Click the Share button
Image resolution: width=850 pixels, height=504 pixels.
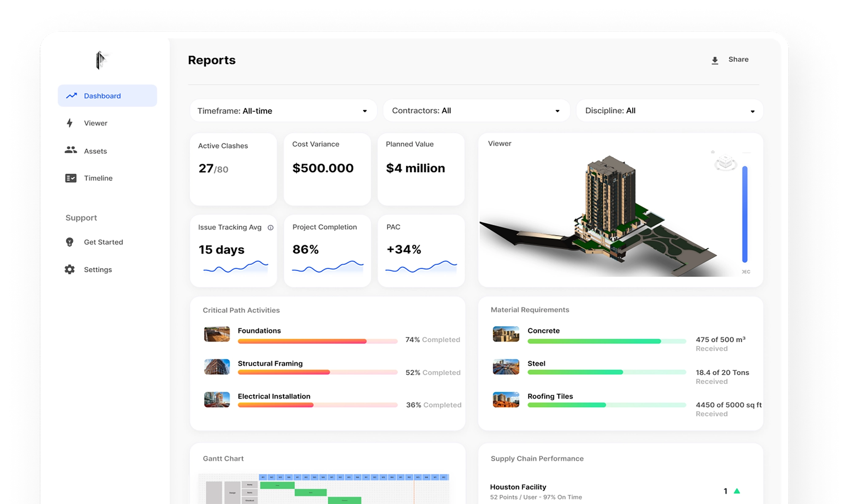pos(738,59)
